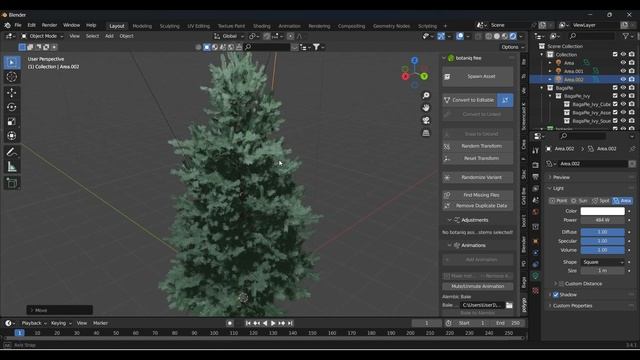Image resolution: width=640 pixels, height=360 pixels.
Task: Click the viewport zoom magnifier icon
Action: (x=426, y=95)
